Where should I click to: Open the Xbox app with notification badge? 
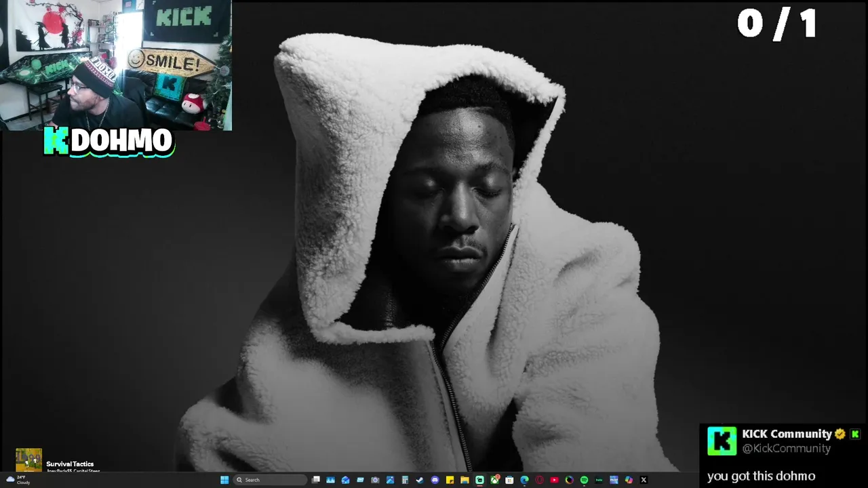tap(494, 480)
